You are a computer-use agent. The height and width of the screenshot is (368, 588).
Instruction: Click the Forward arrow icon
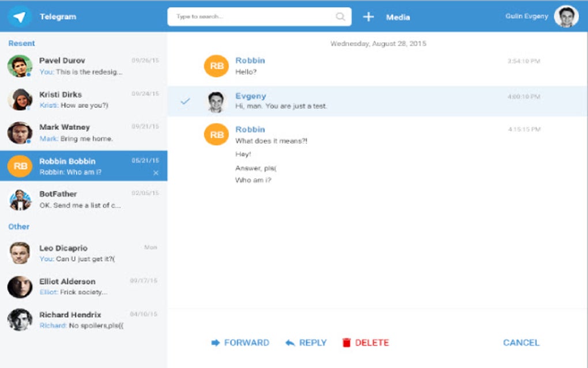pos(215,343)
